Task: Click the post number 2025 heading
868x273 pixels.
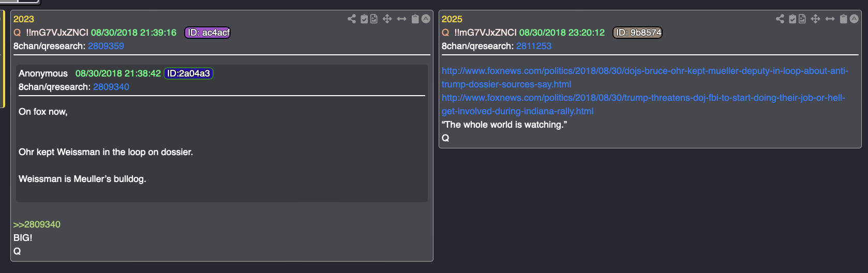Action: [452, 19]
